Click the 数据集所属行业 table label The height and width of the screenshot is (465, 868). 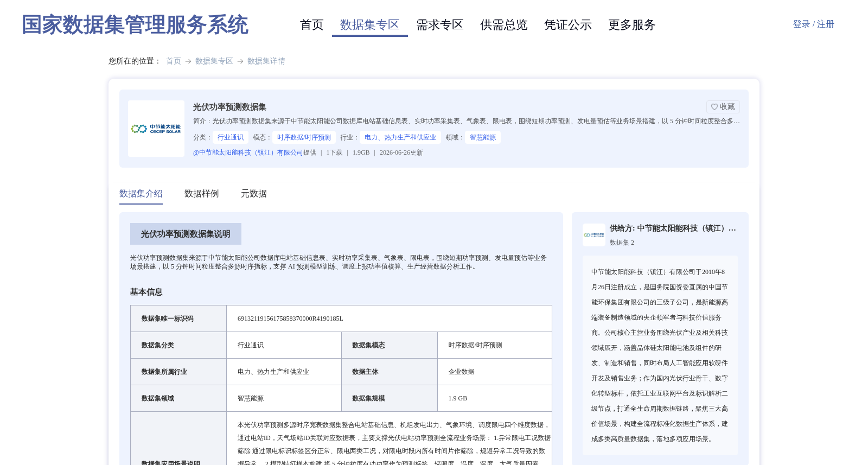point(164,372)
